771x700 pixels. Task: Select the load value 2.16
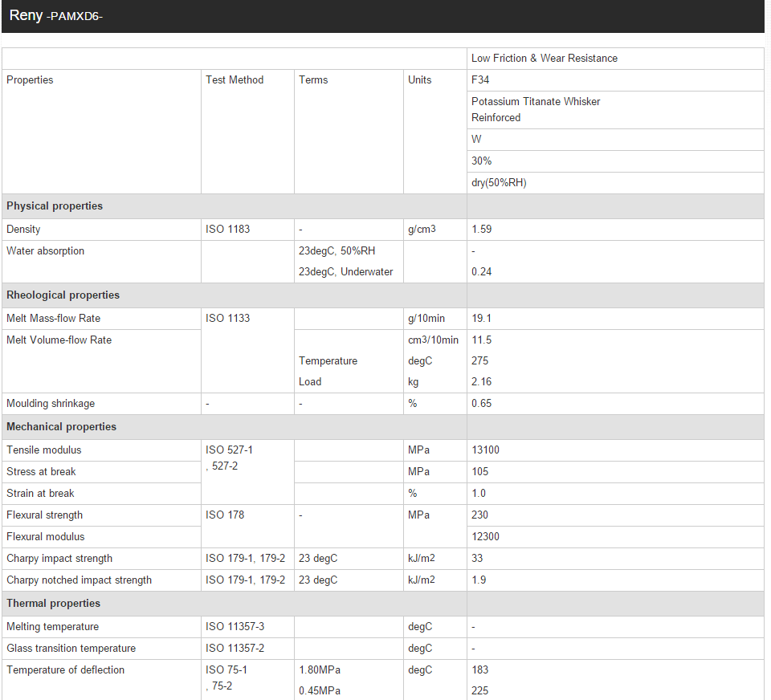coord(481,381)
